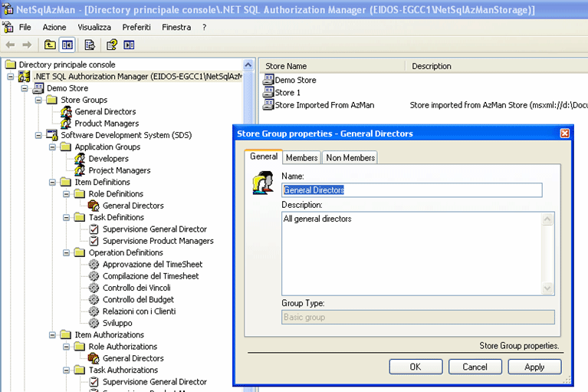Click tree pane scrollbar up arrow
The height and width of the screenshot is (392, 588).
[x=248, y=65]
